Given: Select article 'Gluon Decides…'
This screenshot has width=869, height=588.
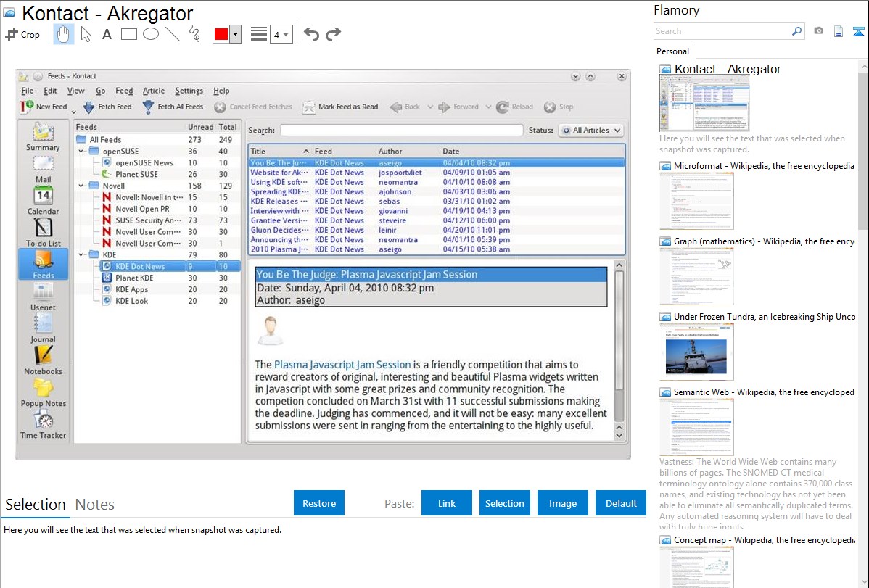Looking at the screenshot, I should point(437,230).
